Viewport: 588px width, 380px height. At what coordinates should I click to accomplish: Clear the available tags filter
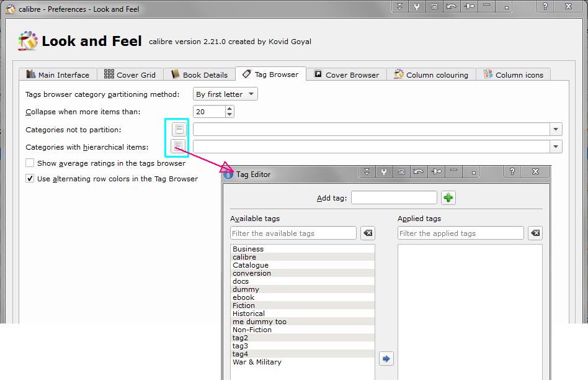[368, 233]
